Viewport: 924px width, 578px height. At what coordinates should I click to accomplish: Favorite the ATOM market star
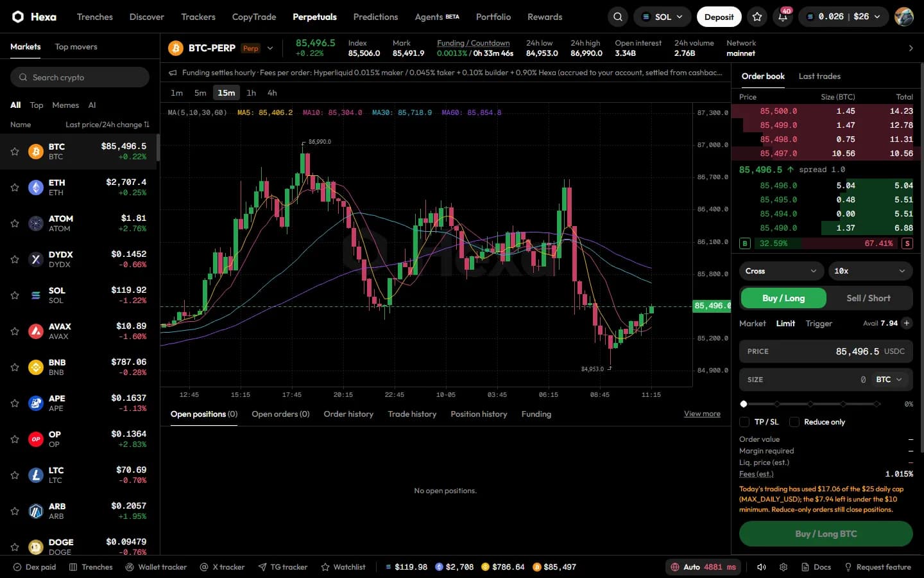point(14,223)
